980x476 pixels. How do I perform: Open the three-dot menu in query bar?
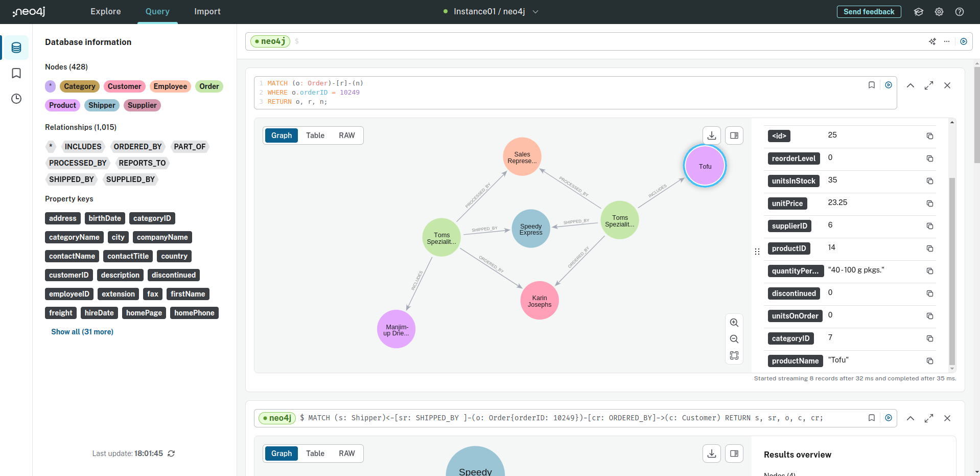[x=947, y=41]
